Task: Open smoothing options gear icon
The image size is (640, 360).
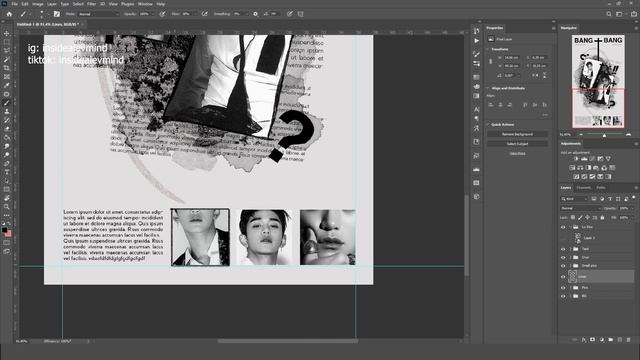Action: 256,14
